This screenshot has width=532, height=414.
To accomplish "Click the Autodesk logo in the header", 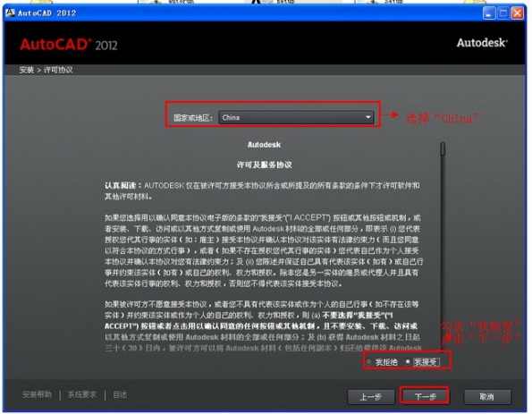I will point(482,43).
